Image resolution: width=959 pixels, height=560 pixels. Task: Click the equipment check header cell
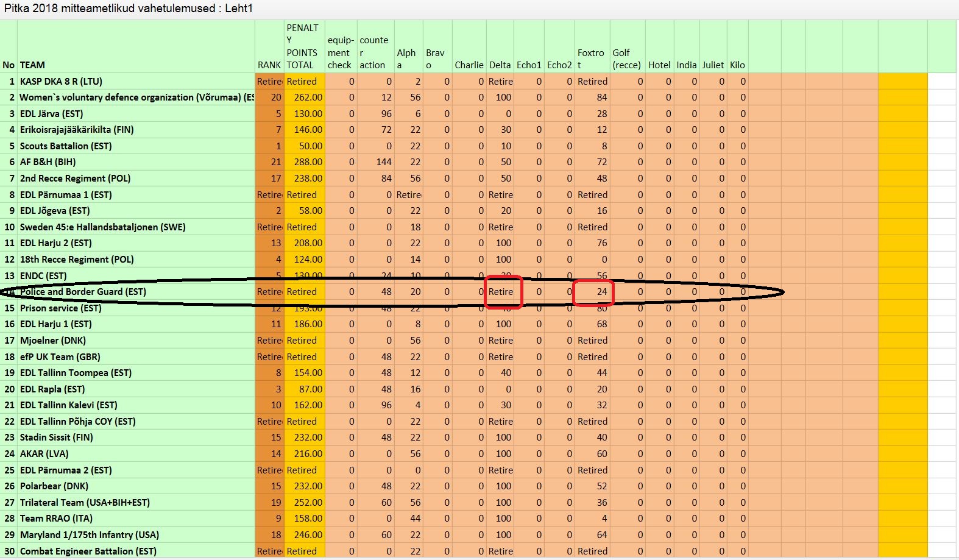(341, 52)
